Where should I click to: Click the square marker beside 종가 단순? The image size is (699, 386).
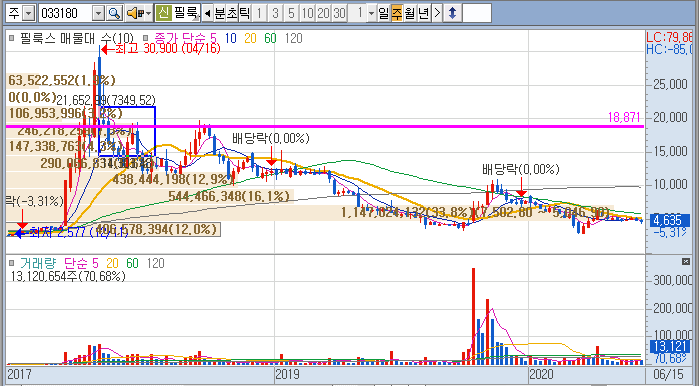coord(145,38)
